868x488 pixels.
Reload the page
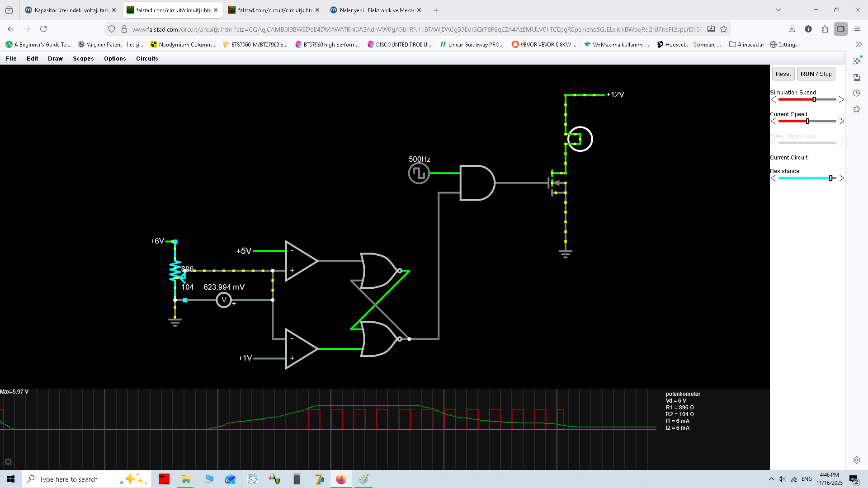click(x=43, y=29)
